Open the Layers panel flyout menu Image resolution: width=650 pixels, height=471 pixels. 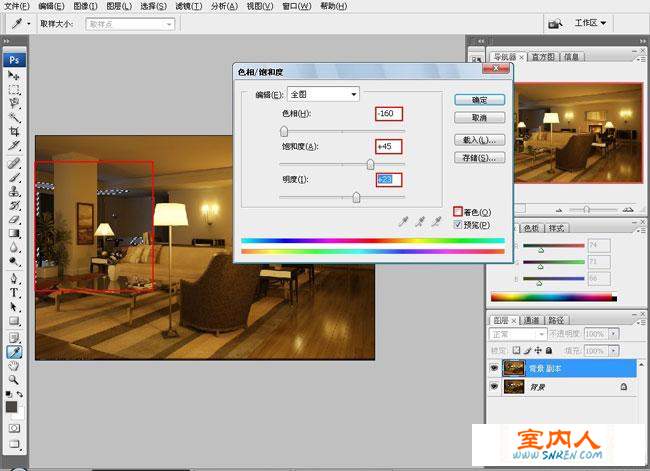tap(641, 322)
